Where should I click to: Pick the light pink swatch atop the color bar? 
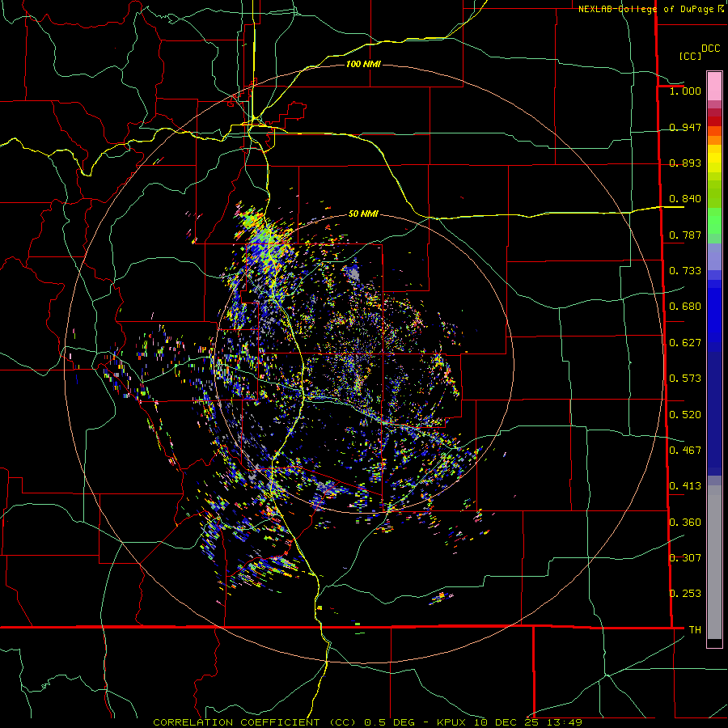(714, 87)
